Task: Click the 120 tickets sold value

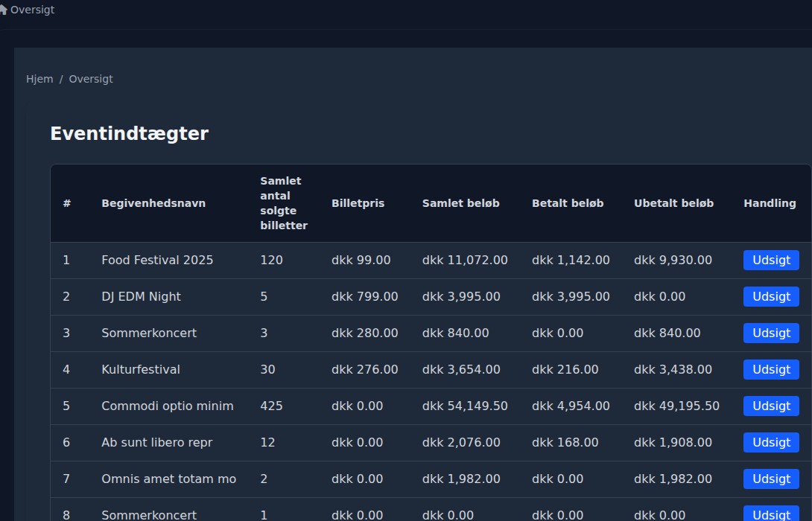Action: (271, 260)
